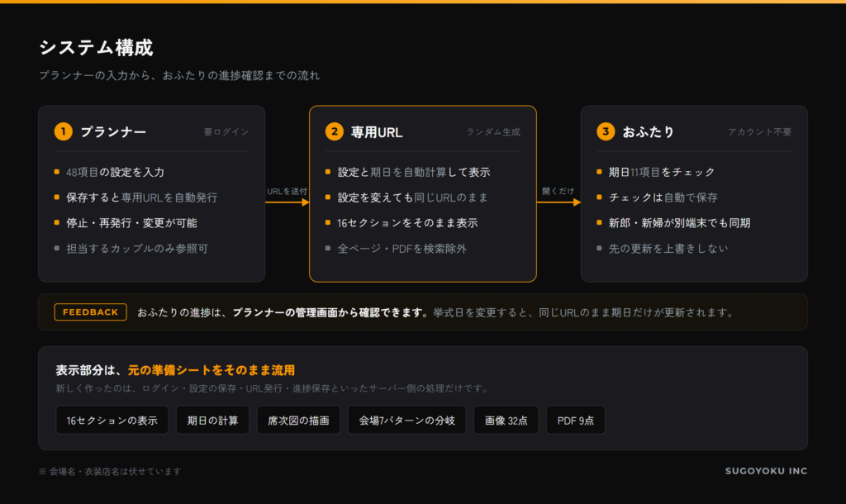The image size is (846, 504).
Task: Click the orange number 1 badge
Action: (x=63, y=131)
